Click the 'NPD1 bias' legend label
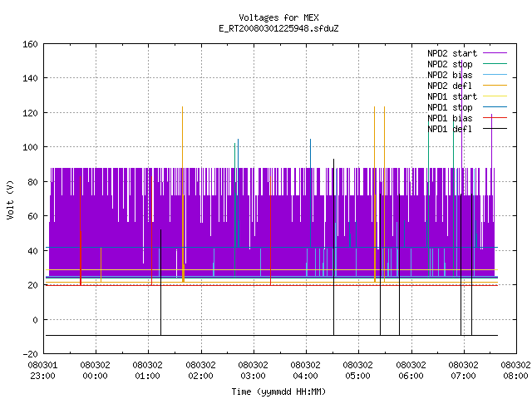Screen dimensions: 532x399 pyautogui.click(x=450, y=118)
